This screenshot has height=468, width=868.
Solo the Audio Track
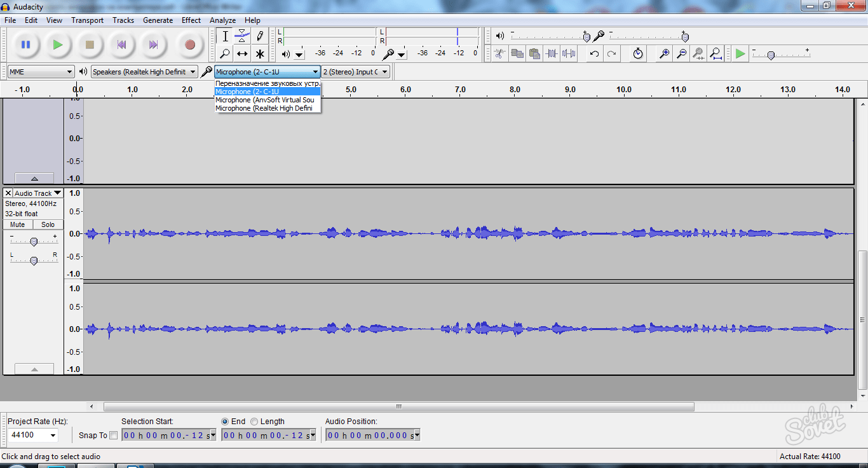(48, 224)
